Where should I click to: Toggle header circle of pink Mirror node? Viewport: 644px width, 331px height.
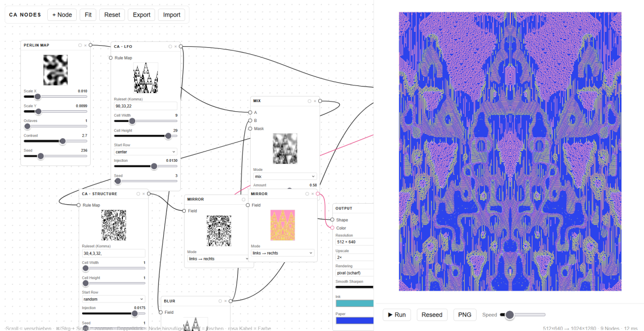pyautogui.click(x=308, y=193)
